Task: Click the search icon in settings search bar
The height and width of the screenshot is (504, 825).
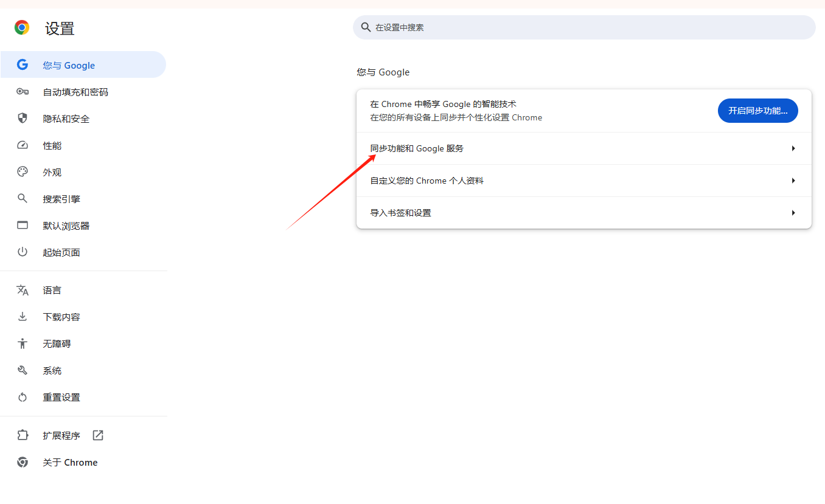Action: tap(366, 27)
